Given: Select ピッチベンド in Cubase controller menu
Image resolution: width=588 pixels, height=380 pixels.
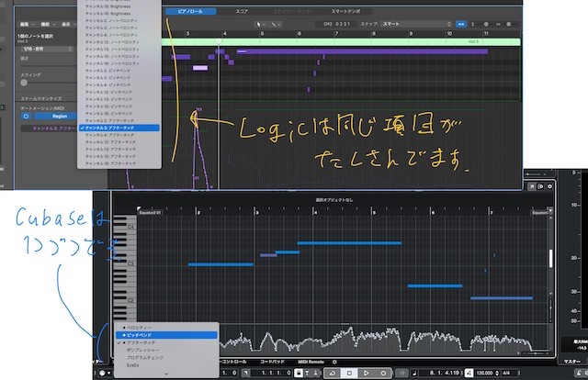Looking at the screenshot, I should (x=166, y=335).
